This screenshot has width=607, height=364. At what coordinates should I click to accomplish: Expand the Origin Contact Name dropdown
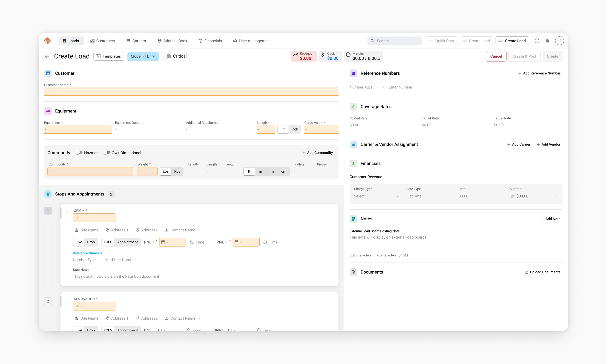183,230
